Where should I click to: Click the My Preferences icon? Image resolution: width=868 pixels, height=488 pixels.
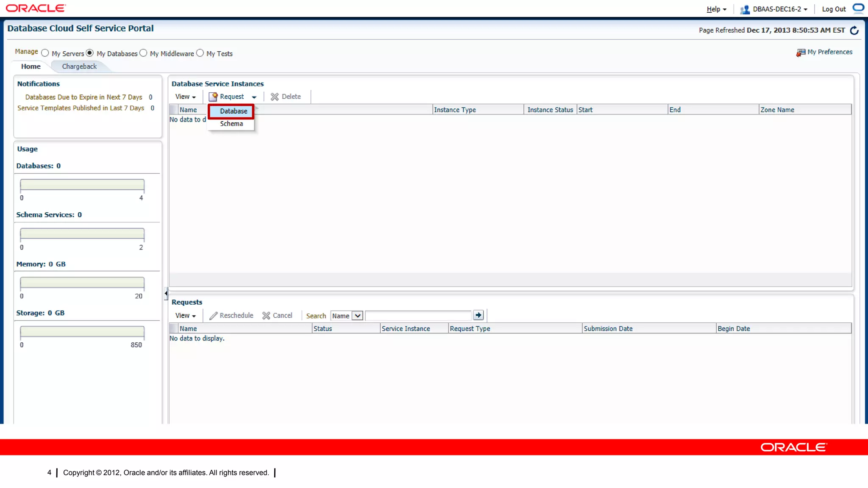point(801,53)
